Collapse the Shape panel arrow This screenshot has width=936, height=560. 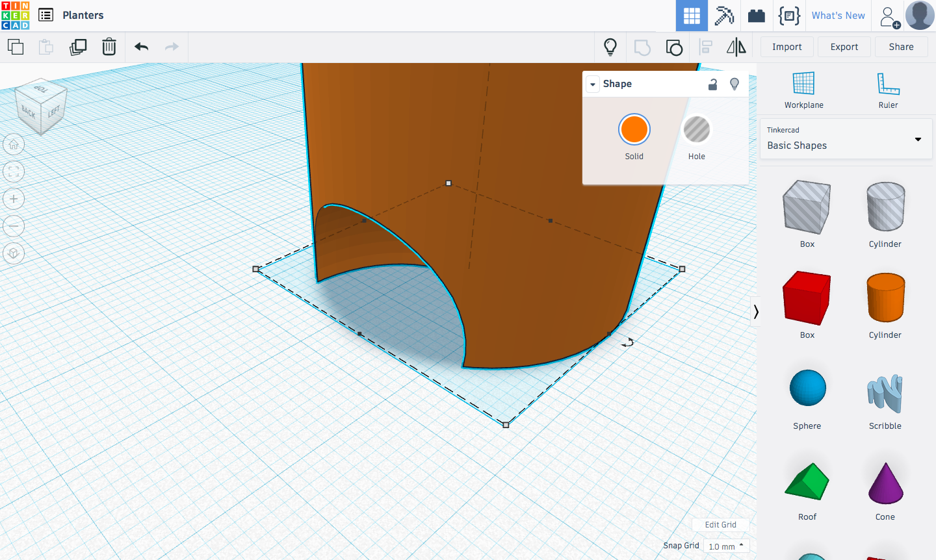click(x=592, y=84)
